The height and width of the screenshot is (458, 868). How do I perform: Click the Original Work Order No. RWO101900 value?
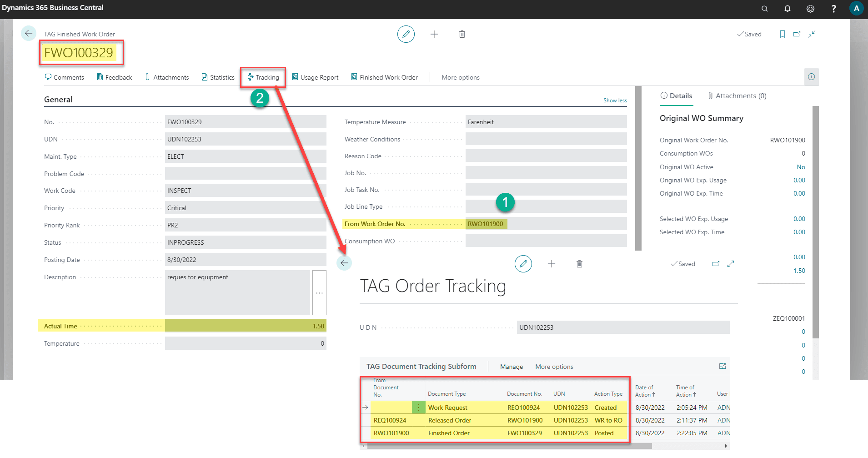pos(788,140)
